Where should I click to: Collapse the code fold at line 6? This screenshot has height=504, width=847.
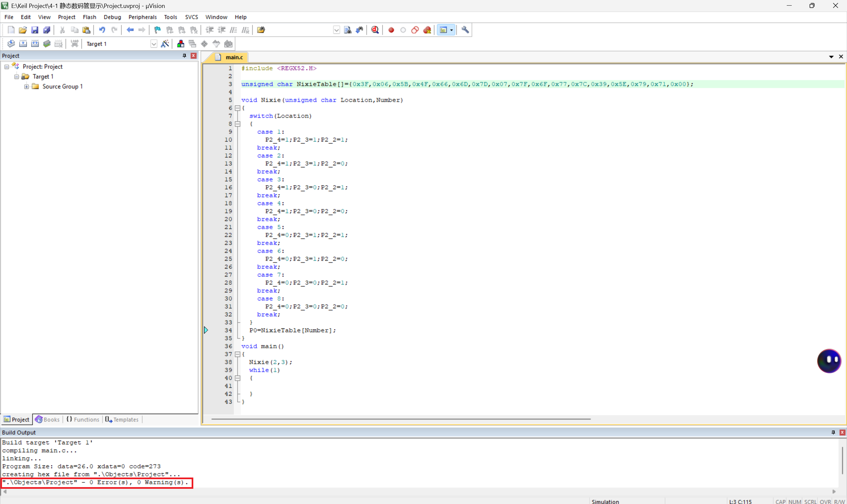[x=238, y=108]
